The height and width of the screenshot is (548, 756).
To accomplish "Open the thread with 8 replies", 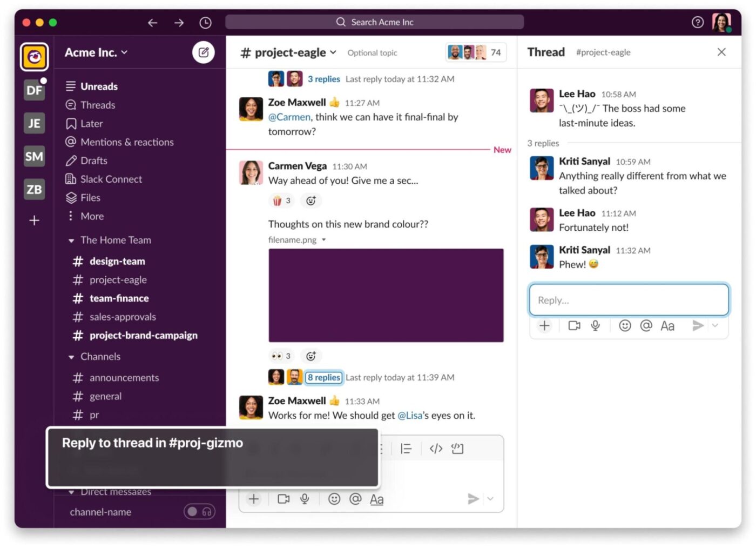I will tap(323, 377).
